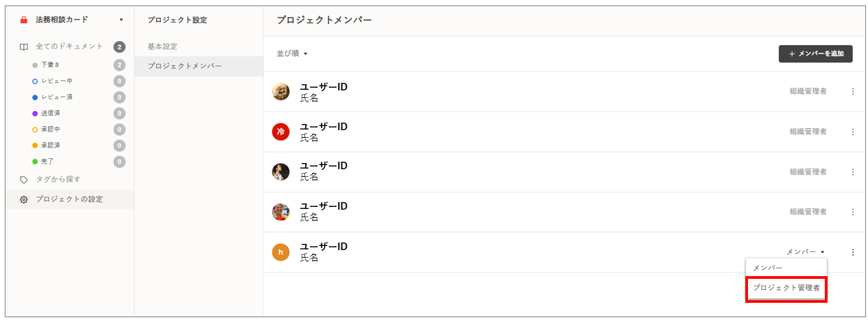Click the tag icon in sidebar

[24, 179]
